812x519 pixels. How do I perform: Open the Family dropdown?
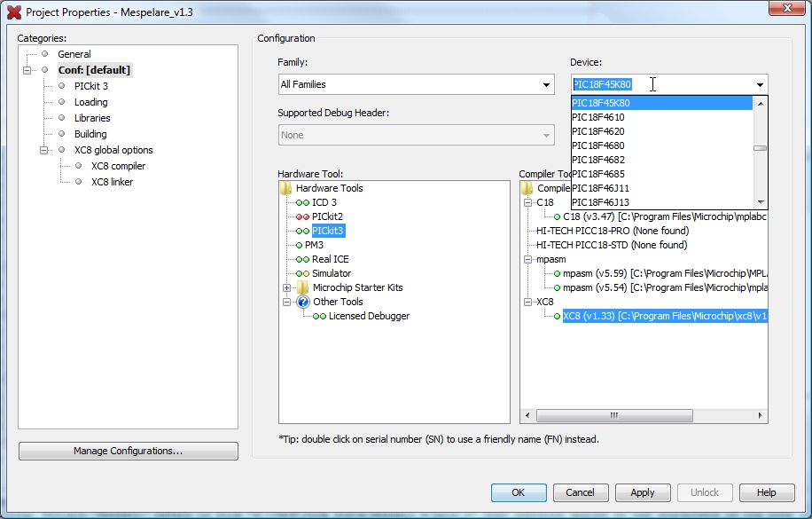point(547,85)
